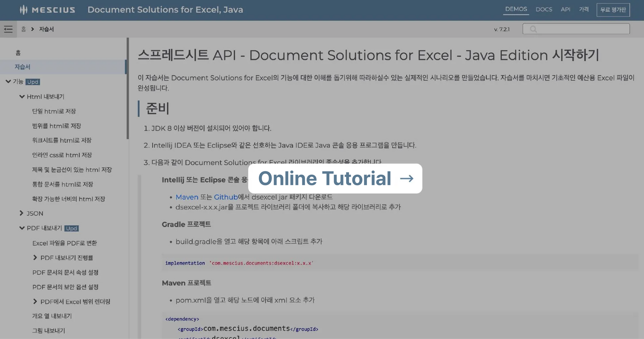Open 그림 내보내기 demo

[49, 331]
